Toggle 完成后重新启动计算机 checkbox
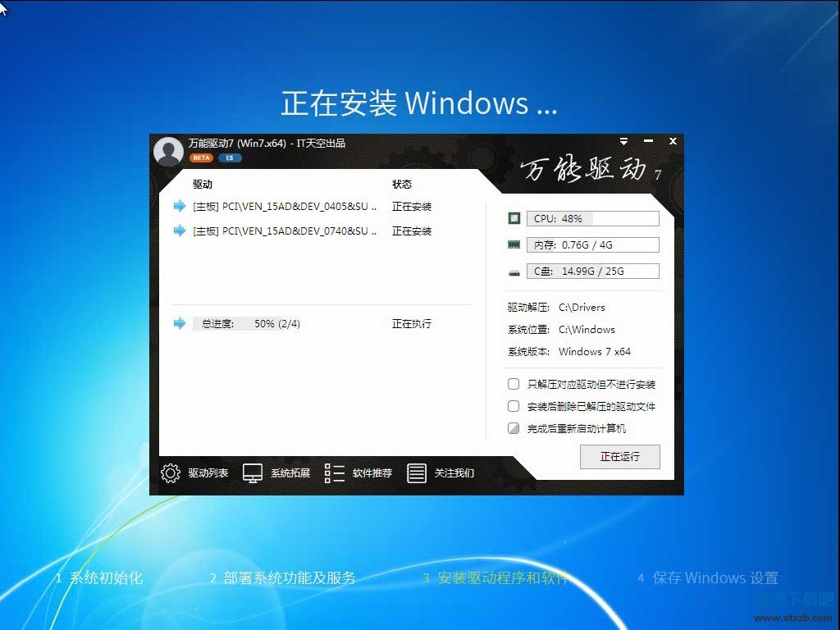 point(514,428)
